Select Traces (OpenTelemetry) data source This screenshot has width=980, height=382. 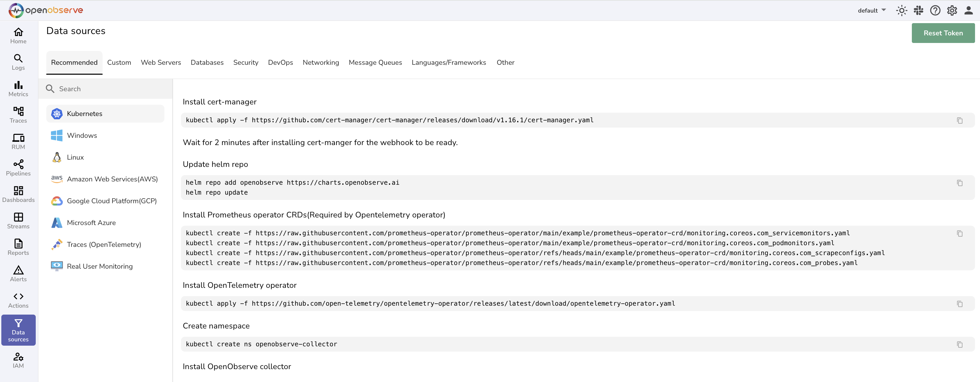point(104,245)
